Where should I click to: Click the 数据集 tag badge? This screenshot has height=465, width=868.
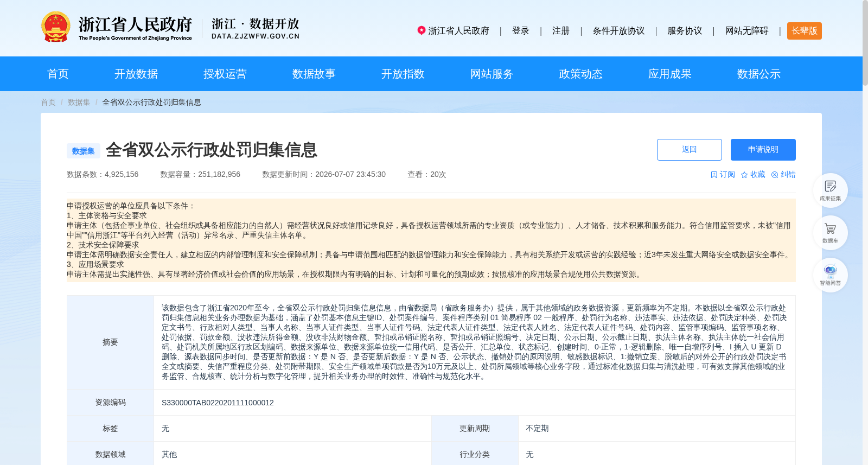click(84, 151)
